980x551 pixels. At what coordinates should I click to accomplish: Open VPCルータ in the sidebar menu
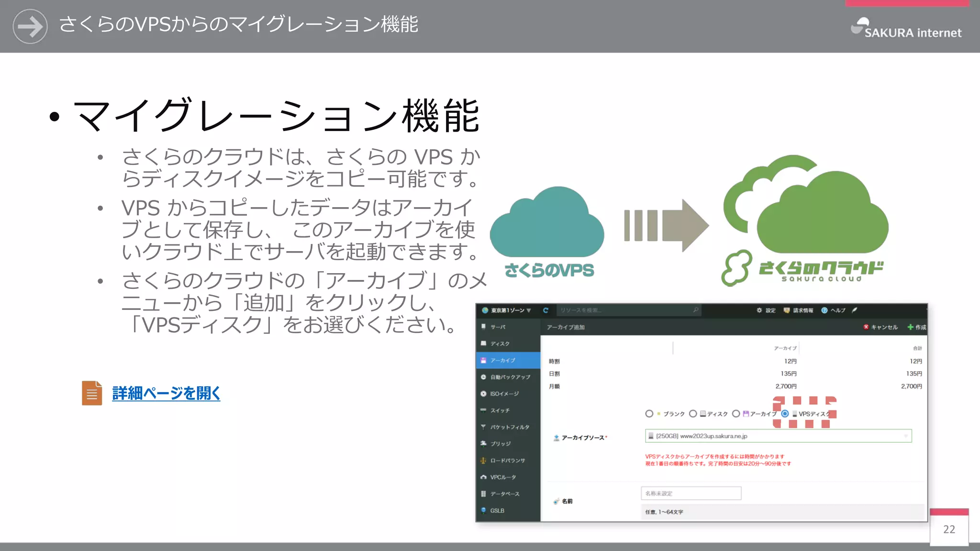tap(508, 477)
